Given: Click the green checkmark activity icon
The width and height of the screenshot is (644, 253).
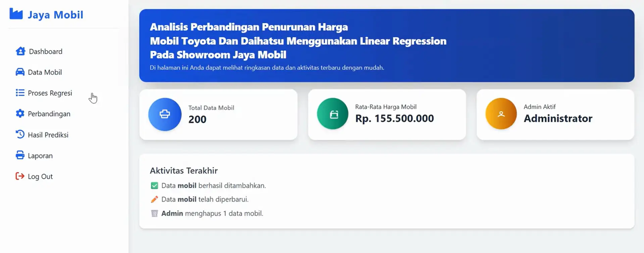Looking at the screenshot, I should (154, 185).
